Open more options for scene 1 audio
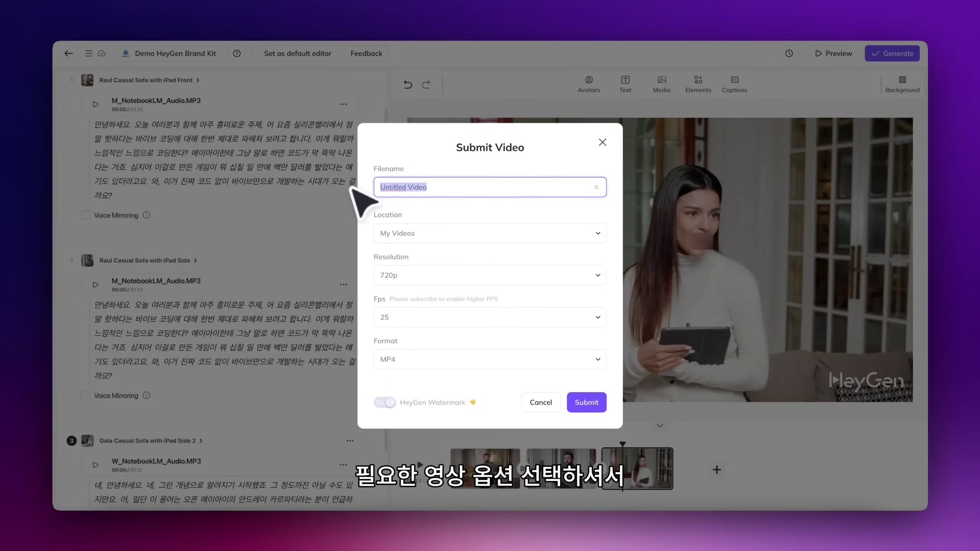980x551 pixels. coord(343,104)
